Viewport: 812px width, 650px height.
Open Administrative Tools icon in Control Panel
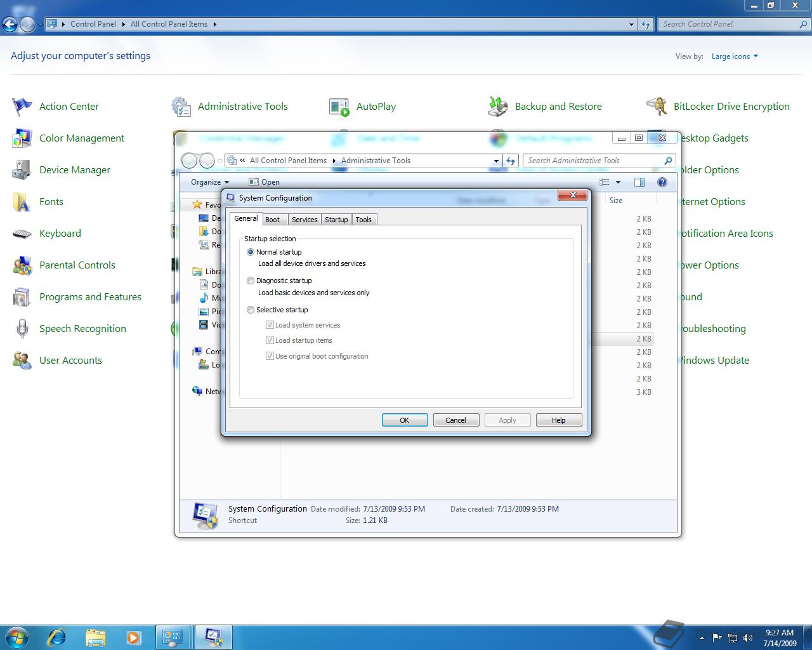tap(181, 107)
